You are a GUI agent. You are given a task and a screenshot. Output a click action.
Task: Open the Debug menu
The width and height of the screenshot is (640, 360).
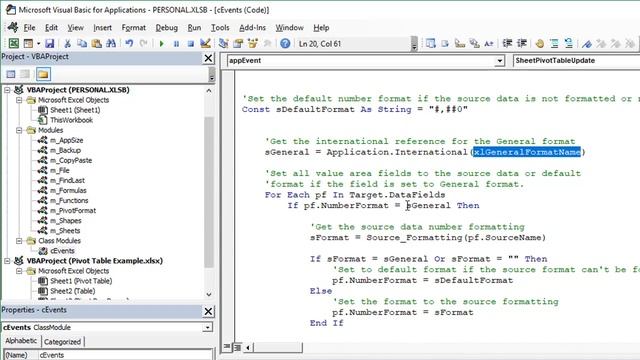pos(167,28)
